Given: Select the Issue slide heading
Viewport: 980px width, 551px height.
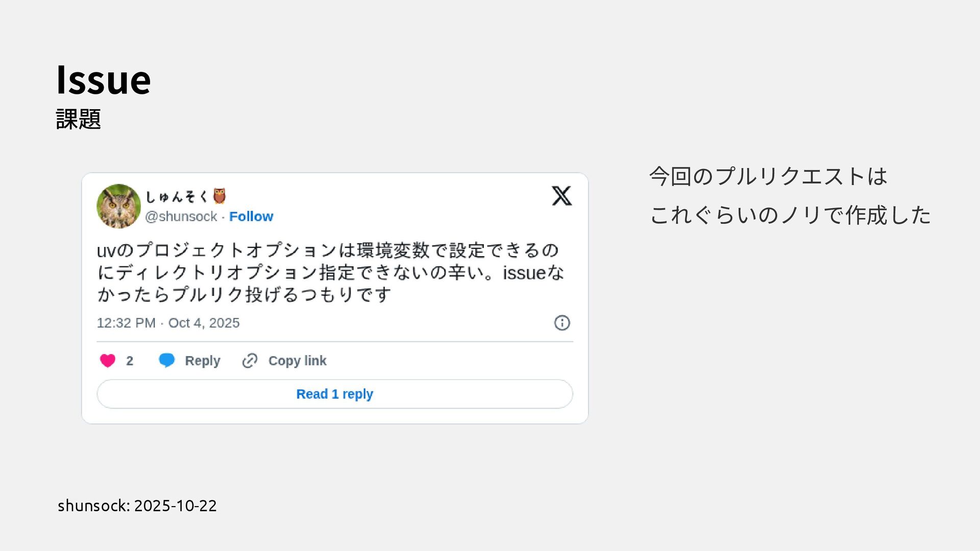Looking at the screenshot, I should click(x=104, y=80).
